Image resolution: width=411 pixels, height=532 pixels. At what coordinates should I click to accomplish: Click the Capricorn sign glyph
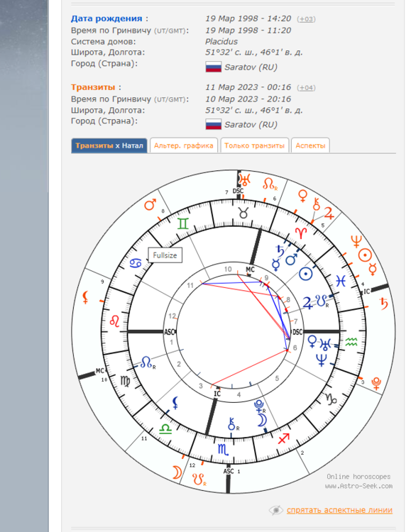tap(331, 399)
